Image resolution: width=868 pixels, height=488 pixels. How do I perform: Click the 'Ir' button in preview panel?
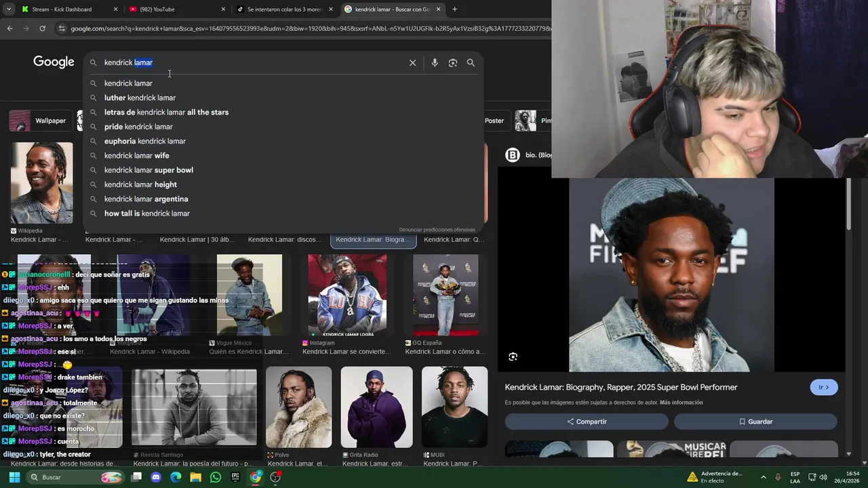click(824, 387)
